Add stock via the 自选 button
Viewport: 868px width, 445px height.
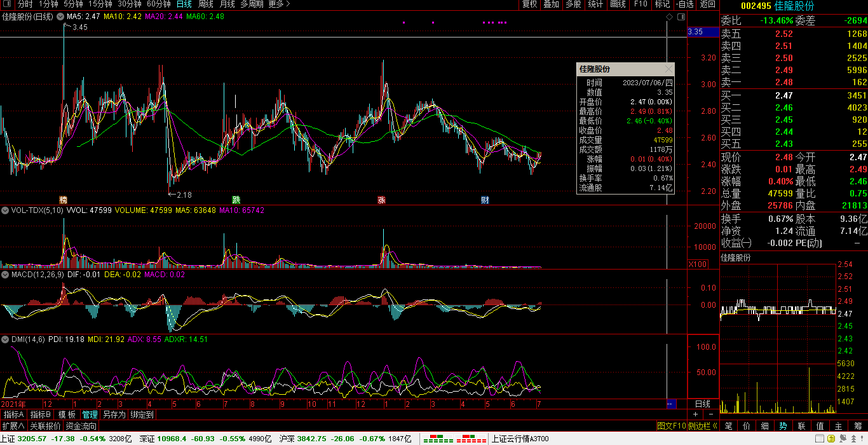(x=684, y=4)
